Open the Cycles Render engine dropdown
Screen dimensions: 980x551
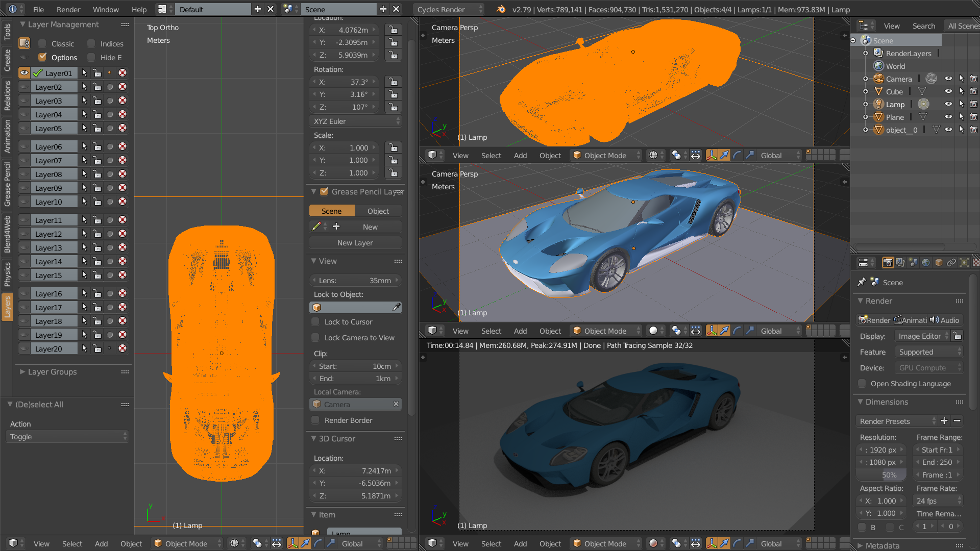coord(449,9)
